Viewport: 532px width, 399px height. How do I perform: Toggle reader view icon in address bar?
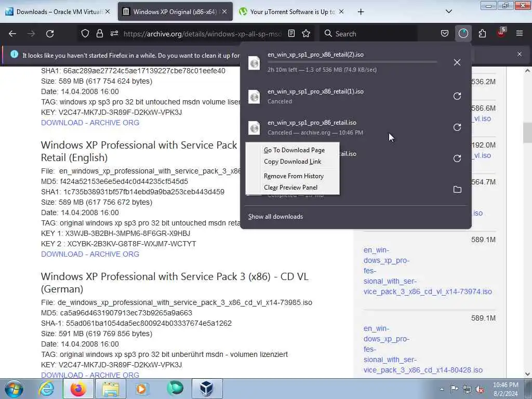pyautogui.click(x=291, y=34)
